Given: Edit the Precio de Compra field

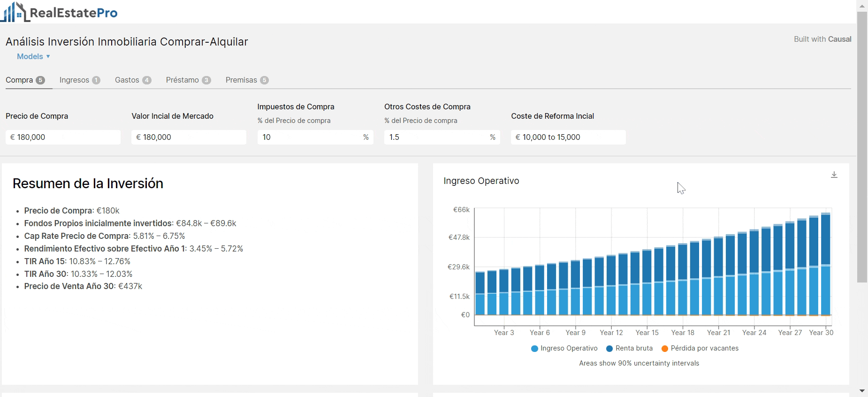Looking at the screenshot, I should (63, 137).
